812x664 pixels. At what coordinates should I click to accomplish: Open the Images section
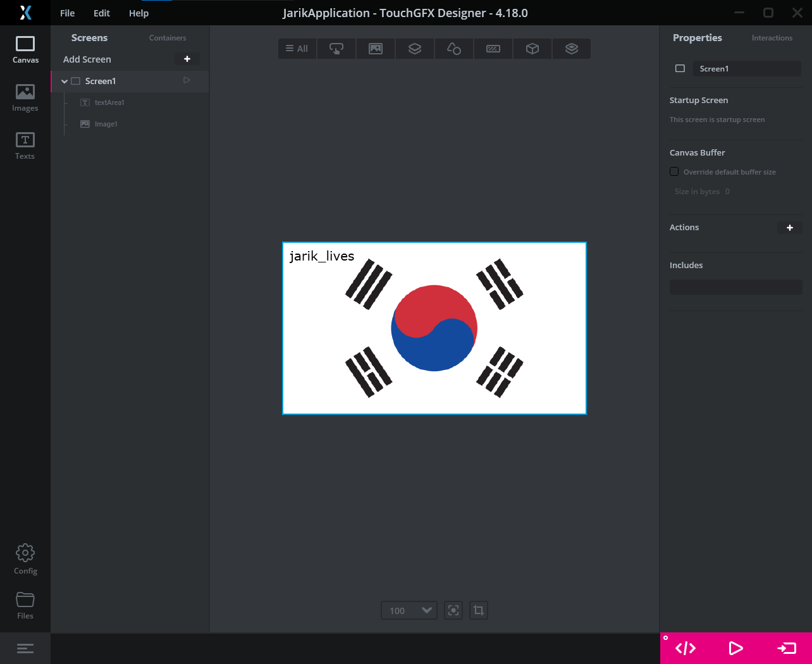pyautogui.click(x=25, y=98)
